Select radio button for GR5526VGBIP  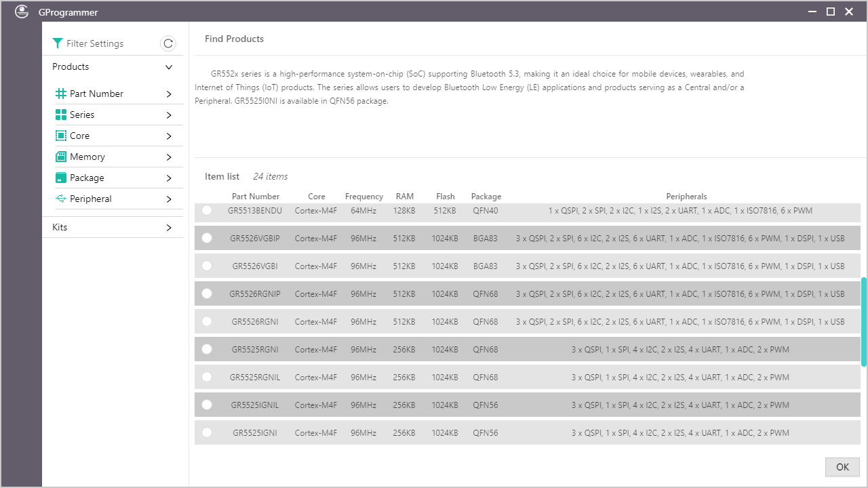[x=207, y=238]
